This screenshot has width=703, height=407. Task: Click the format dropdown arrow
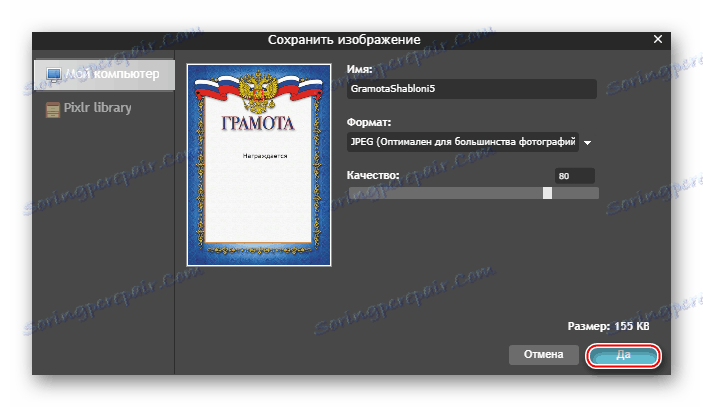[x=587, y=143]
